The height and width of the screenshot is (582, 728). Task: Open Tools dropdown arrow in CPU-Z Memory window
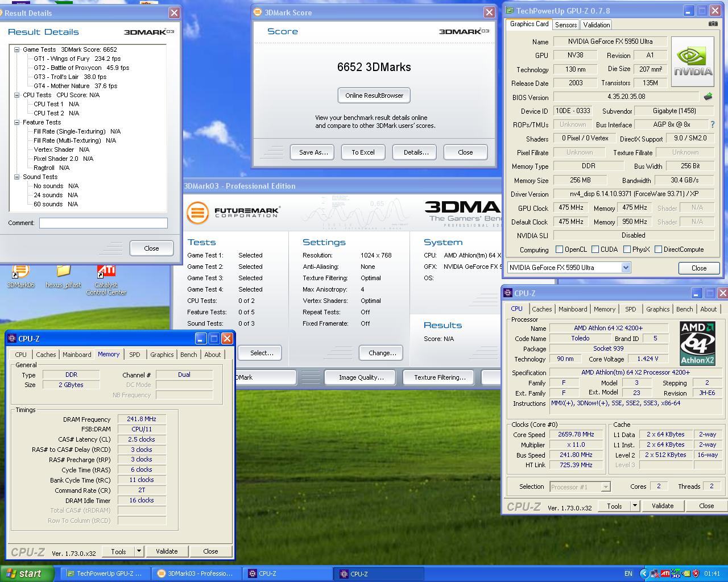click(138, 551)
